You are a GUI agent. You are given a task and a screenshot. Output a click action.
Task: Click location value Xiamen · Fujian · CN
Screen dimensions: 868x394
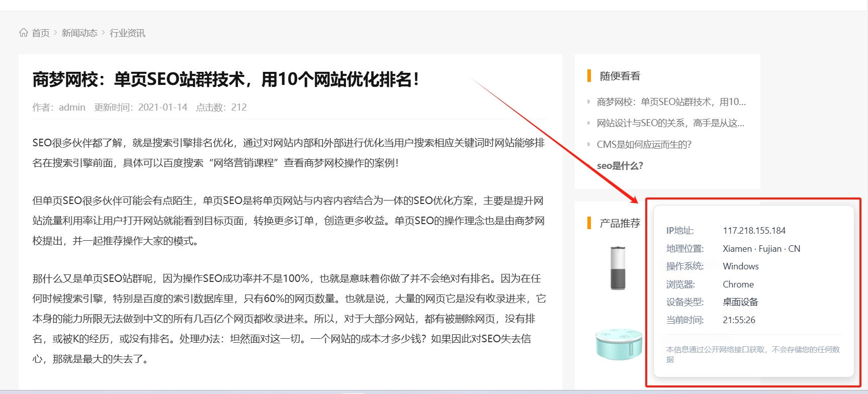pos(761,249)
